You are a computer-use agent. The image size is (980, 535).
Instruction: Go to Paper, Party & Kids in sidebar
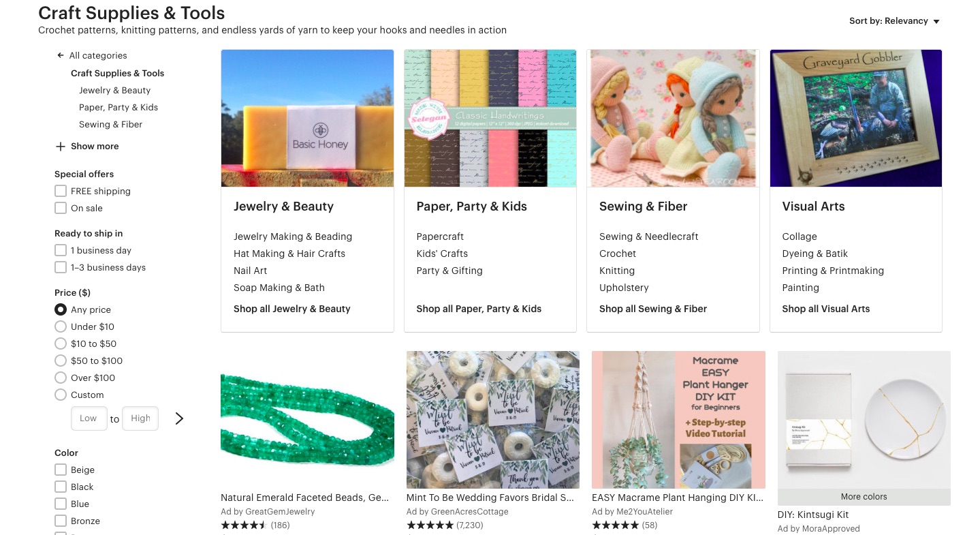pos(118,107)
